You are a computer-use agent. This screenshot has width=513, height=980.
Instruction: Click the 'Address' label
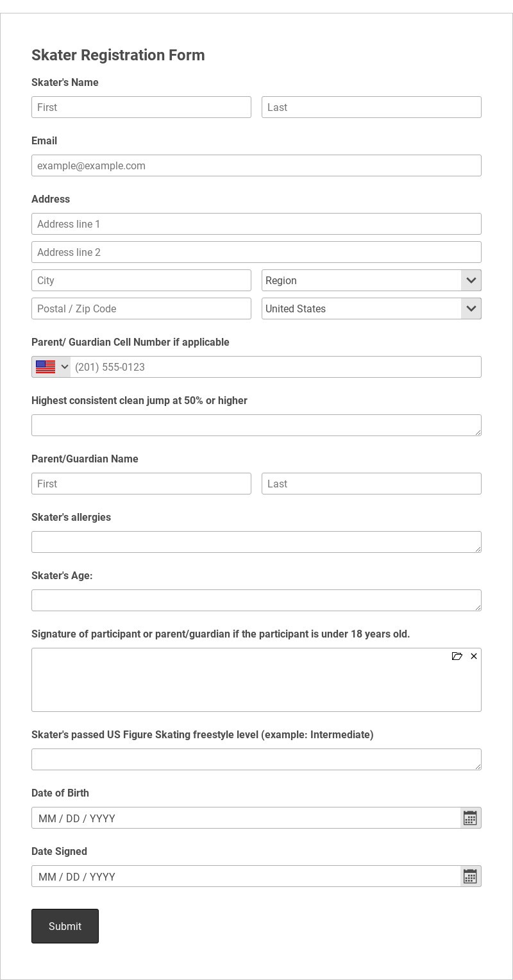[51, 199]
